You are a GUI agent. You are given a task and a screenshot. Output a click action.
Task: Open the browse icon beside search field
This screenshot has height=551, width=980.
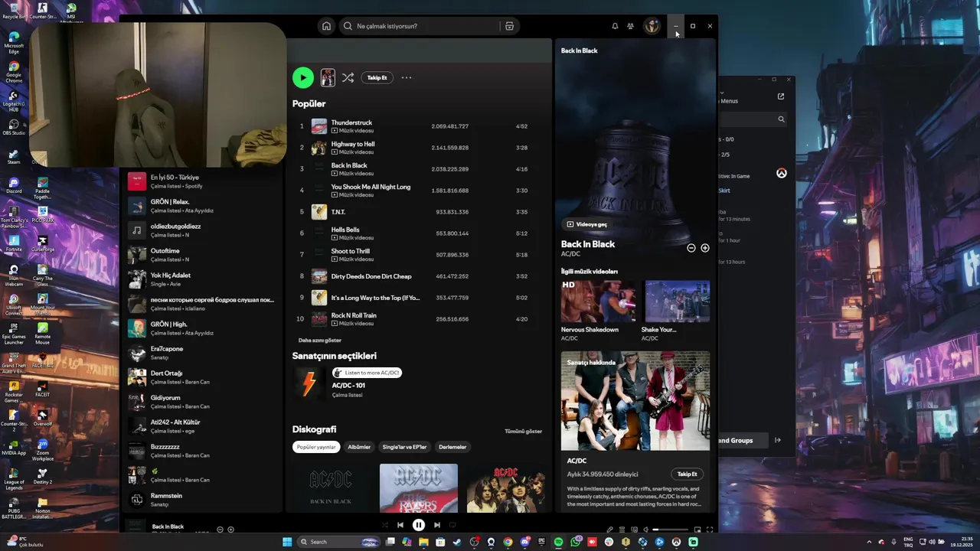point(509,26)
